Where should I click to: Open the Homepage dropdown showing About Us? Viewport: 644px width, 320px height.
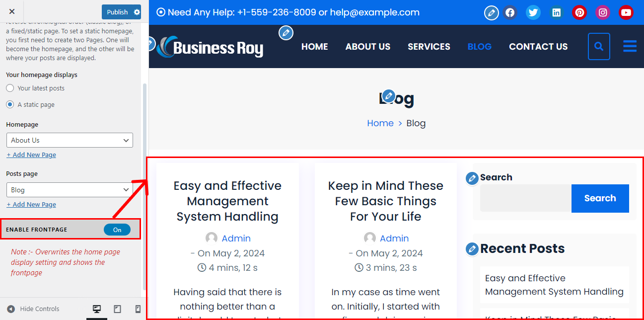click(x=70, y=140)
